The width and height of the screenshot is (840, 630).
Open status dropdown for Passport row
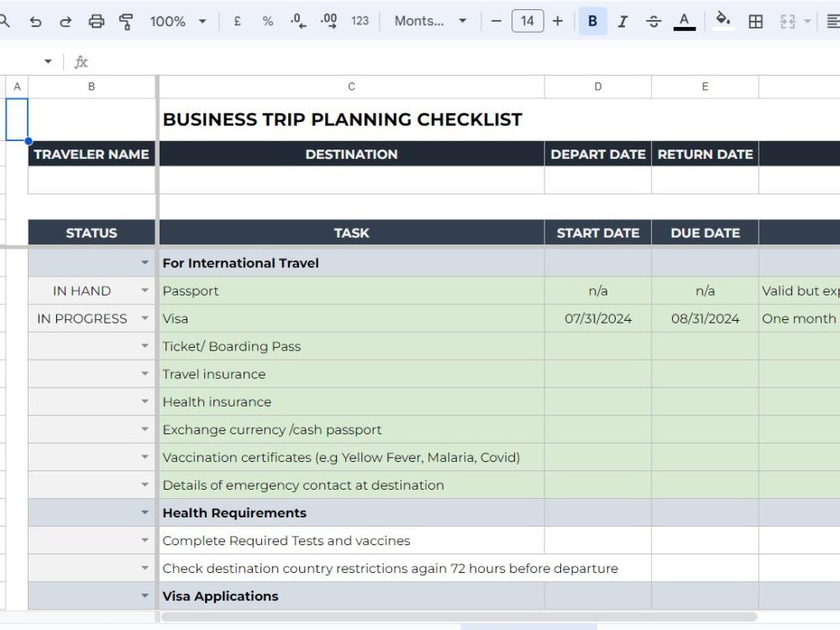144,291
